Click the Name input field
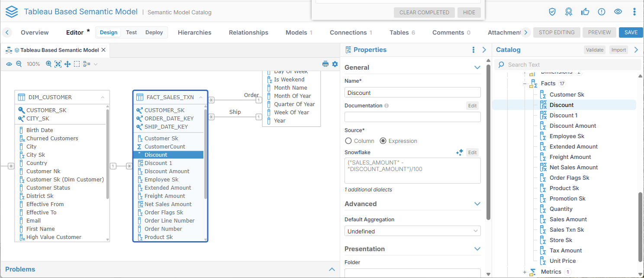The height and width of the screenshot is (278, 644). 412,93
